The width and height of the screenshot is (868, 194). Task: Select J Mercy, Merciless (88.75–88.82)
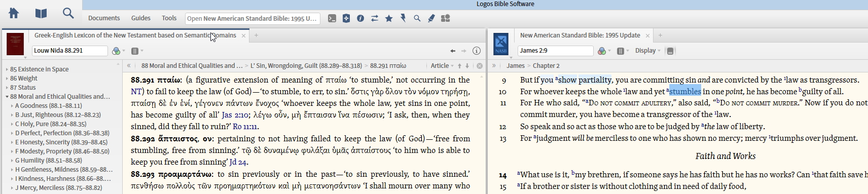point(58,188)
